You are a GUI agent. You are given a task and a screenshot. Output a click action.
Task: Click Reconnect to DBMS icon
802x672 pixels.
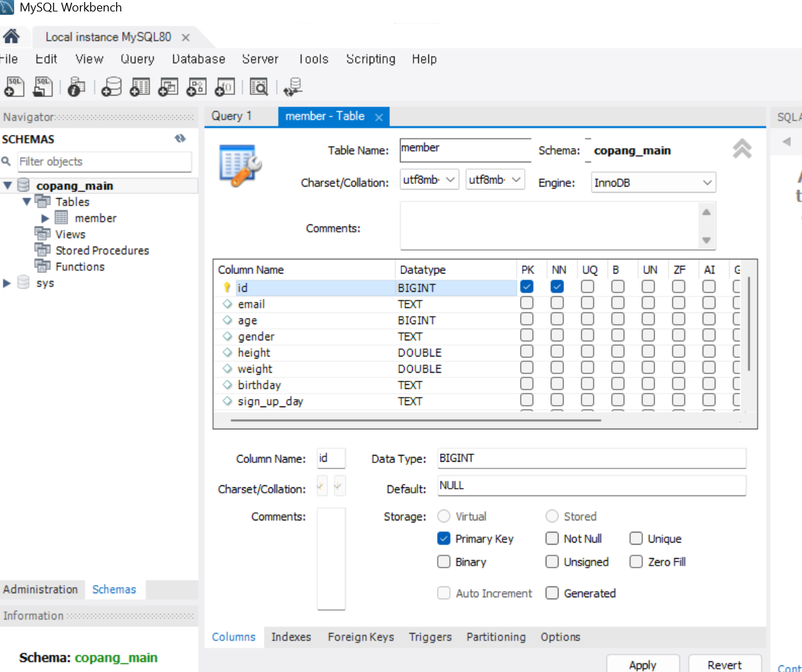(x=293, y=87)
